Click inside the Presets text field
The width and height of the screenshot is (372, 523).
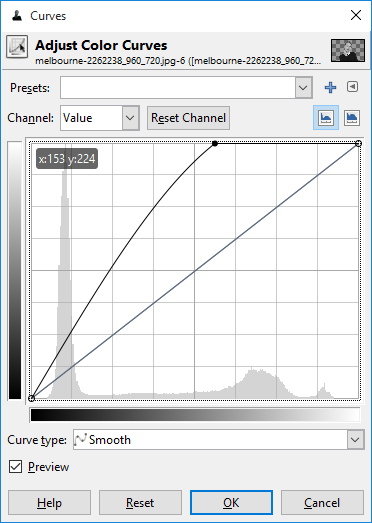coord(178,88)
